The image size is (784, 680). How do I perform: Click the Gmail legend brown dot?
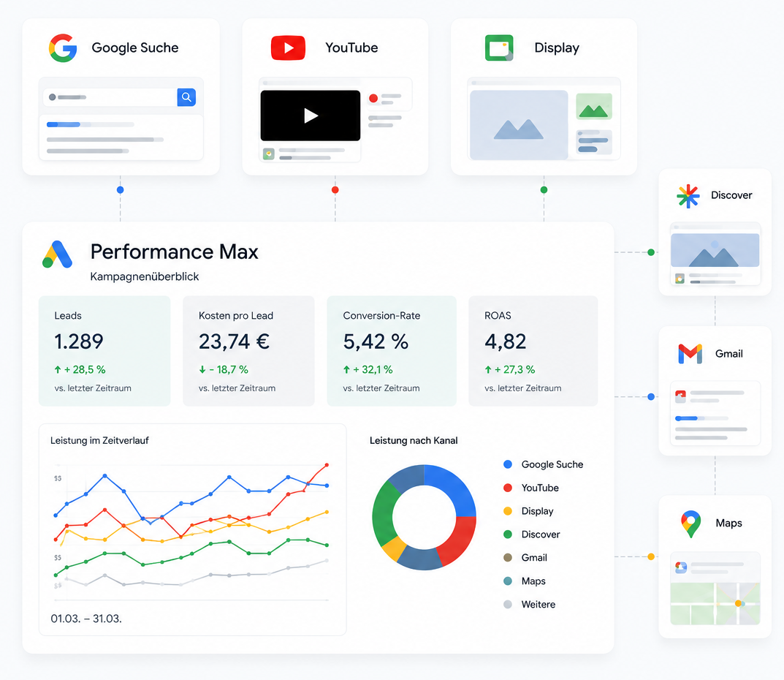(x=508, y=557)
